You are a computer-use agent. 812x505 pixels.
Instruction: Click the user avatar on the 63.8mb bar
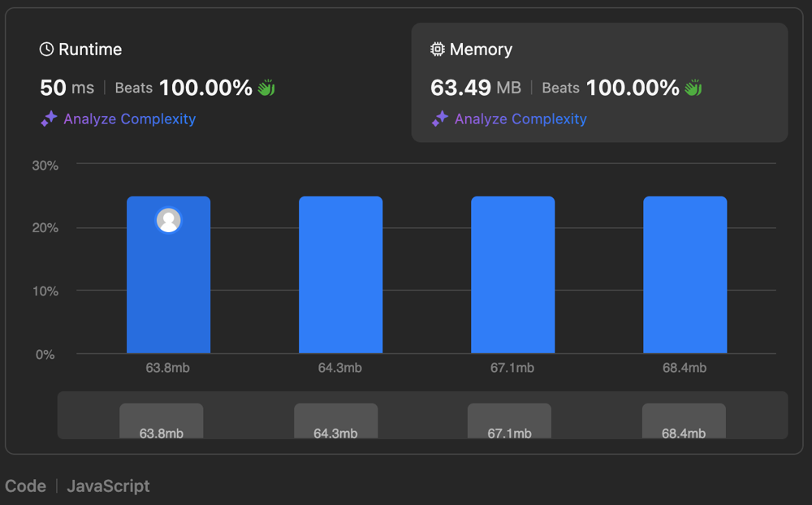(x=169, y=220)
